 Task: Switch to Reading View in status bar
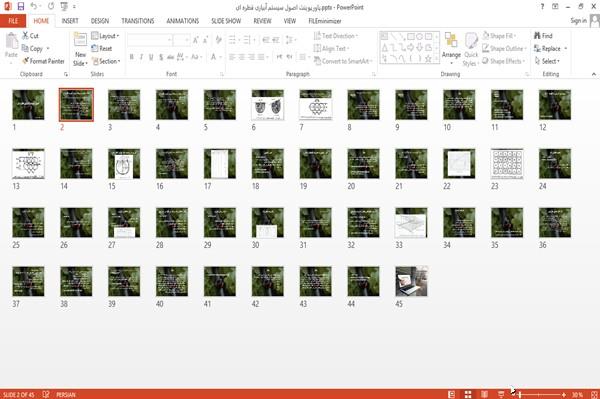point(484,394)
